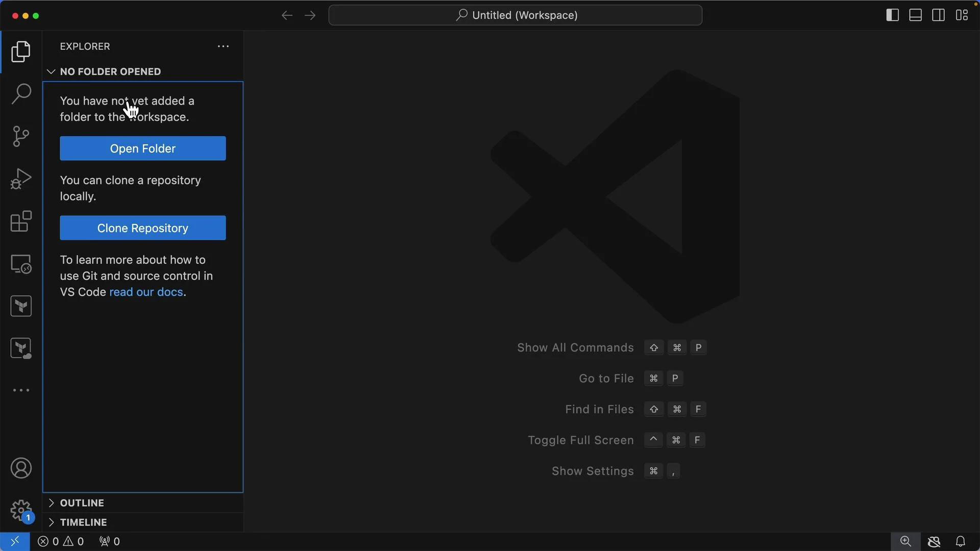Collapse the No Folder Opened section
The width and height of the screenshot is (980, 551).
pos(143,71)
